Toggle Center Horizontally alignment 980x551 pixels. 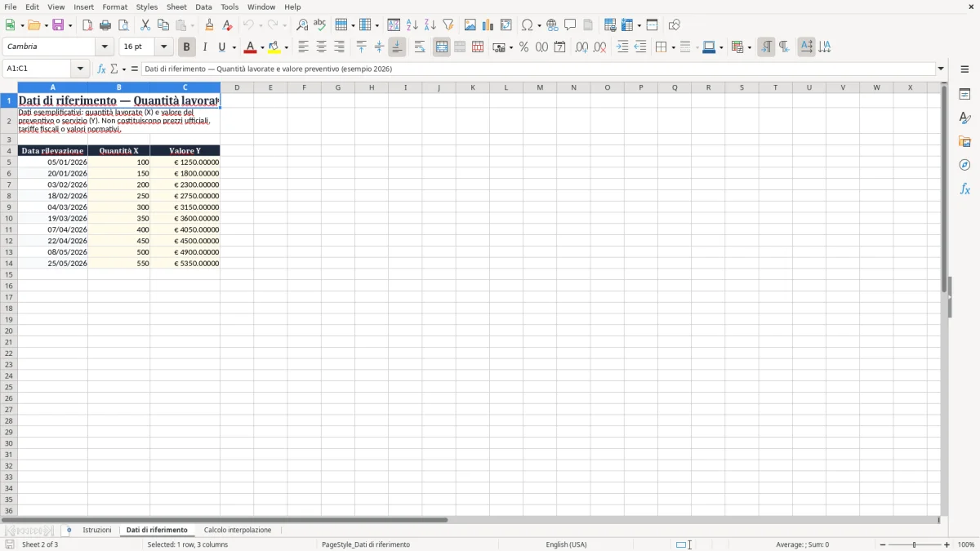(321, 47)
